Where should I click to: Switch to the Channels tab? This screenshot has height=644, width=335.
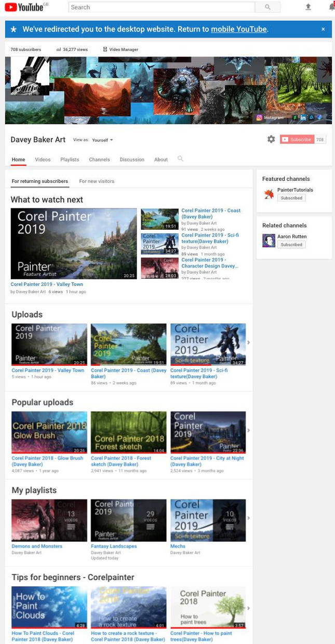pyautogui.click(x=99, y=160)
